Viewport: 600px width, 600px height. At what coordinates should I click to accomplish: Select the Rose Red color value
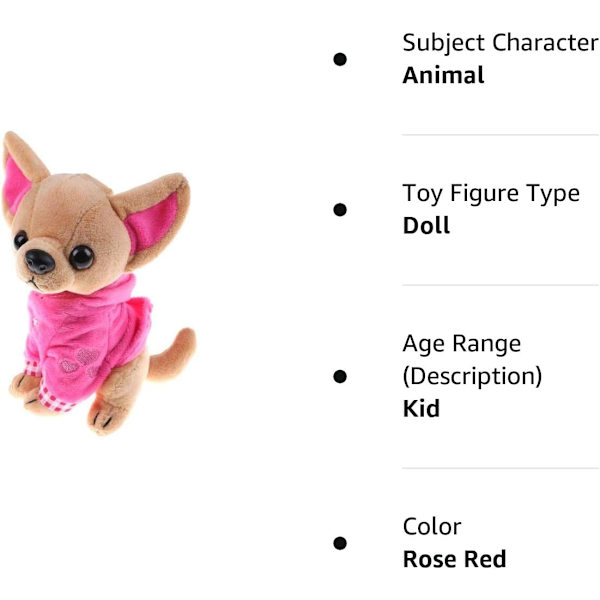454,559
